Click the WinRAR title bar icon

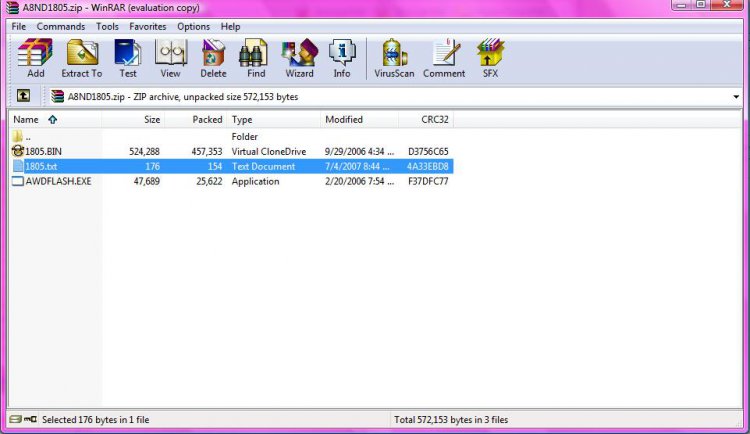point(12,7)
